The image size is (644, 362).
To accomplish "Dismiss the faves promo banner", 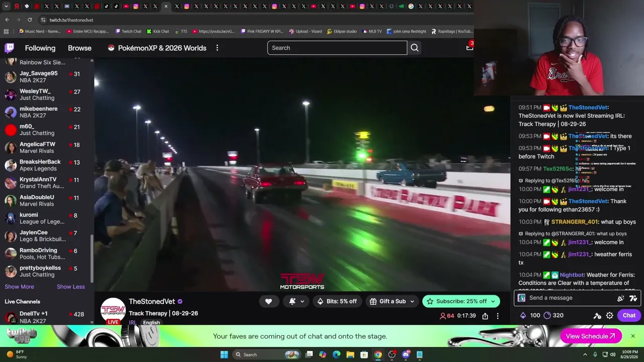I will pos(633,336).
